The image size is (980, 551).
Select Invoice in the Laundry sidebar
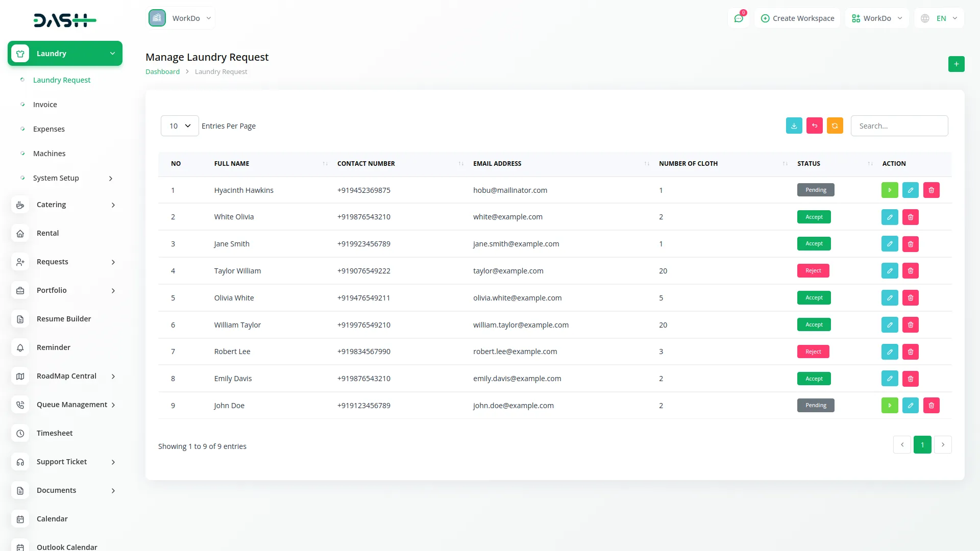point(45,104)
